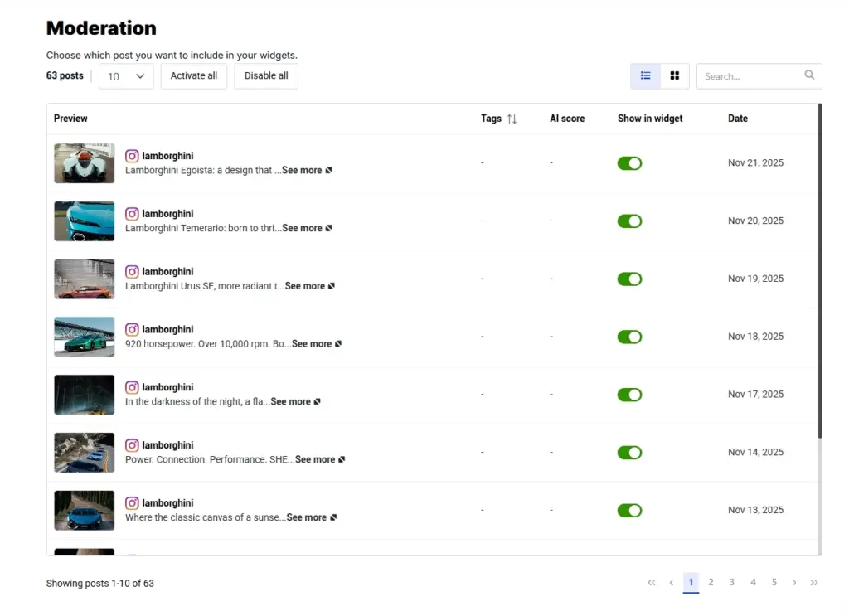Switch to grid view layout
849x616 pixels.
[x=674, y=75]
